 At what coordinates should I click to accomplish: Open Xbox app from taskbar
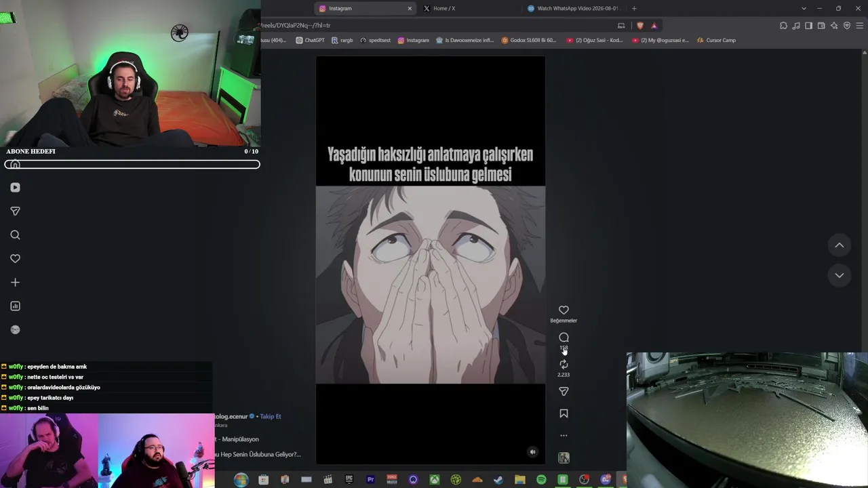tap(435, 480)
